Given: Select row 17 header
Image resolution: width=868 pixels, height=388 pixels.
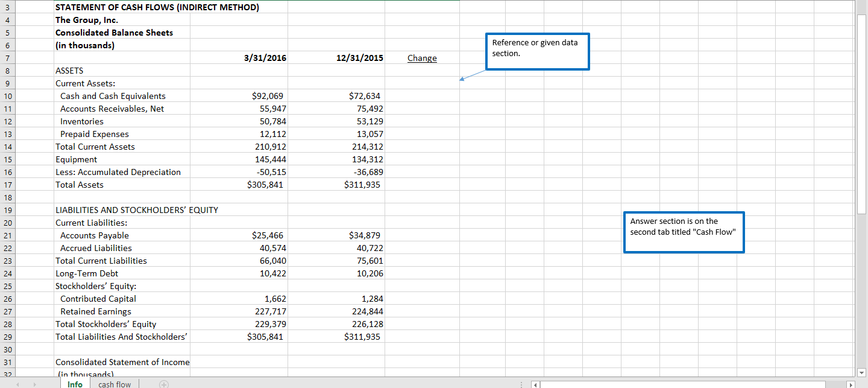Looking at the screenshot, I should tap(8, 184).
